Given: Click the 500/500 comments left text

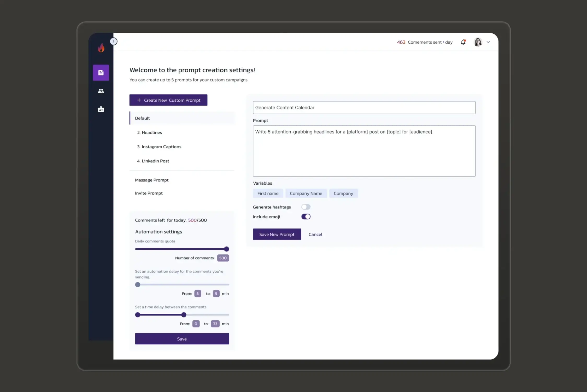Looking at the screenshot, I should pyautogui.click(x=197, y=220).
